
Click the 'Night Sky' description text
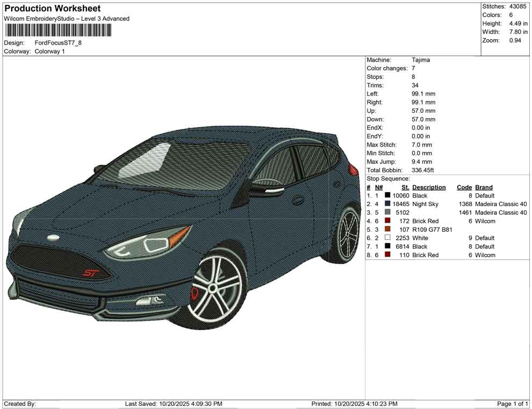pyautogui.click(x=425, y=204)
